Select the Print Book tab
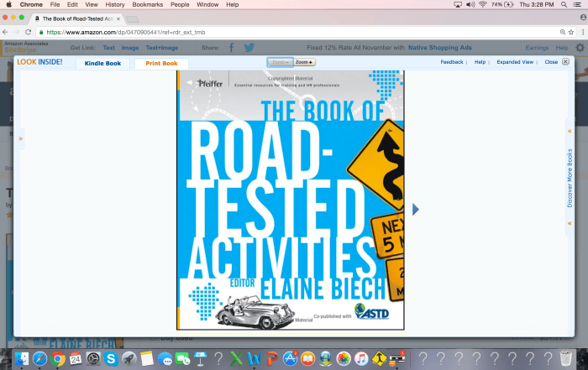 point(161,63)
